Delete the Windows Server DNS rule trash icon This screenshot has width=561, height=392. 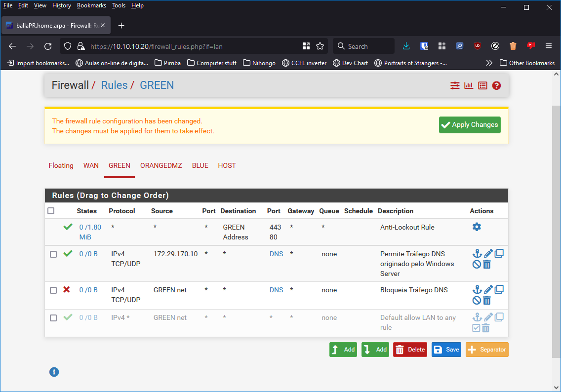pos(487,265)
